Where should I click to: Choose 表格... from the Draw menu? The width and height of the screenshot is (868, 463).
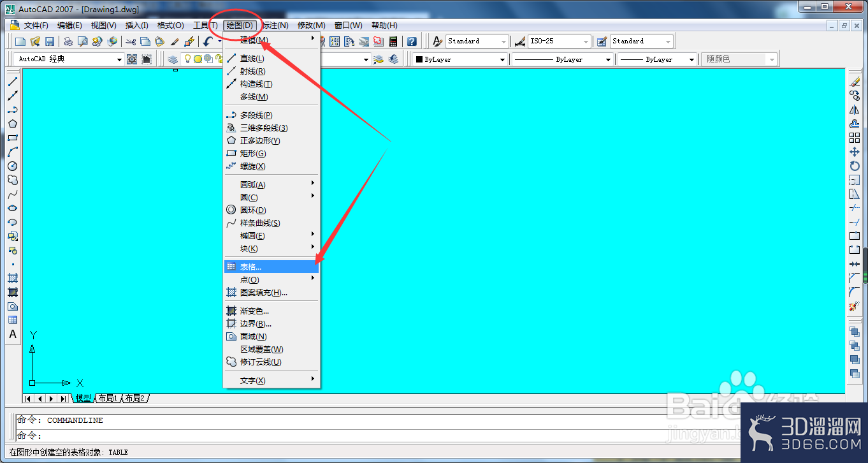[x=271, y=267]
